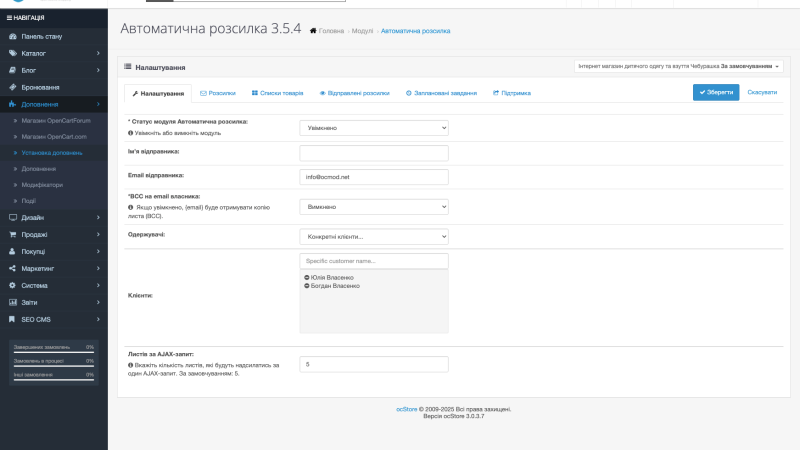Click the user icon next to Покупці
Screen dimensions: 800x450
click(x=13, y=252)
